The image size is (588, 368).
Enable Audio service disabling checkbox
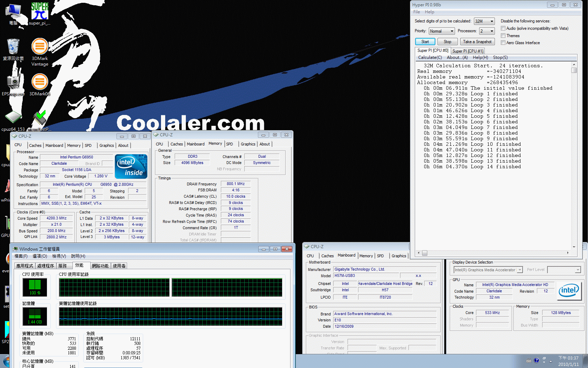pos(503,28)
